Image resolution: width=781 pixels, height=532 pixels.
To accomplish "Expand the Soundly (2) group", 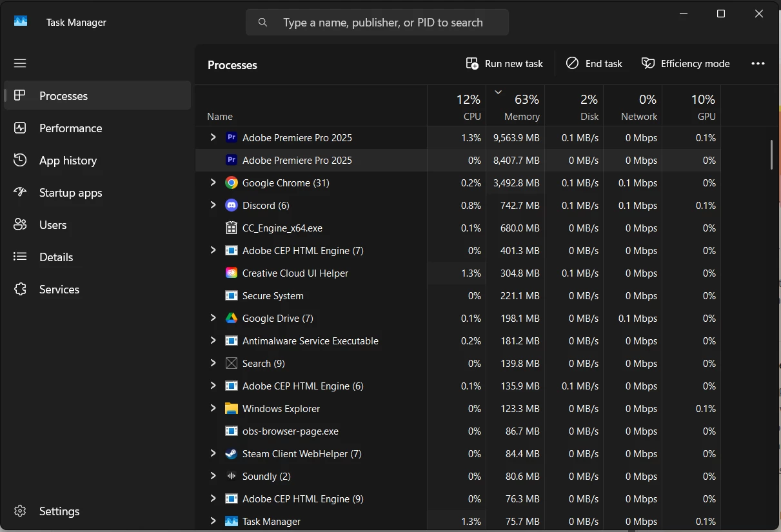I will pyautogui.click(x=213, y=476).
